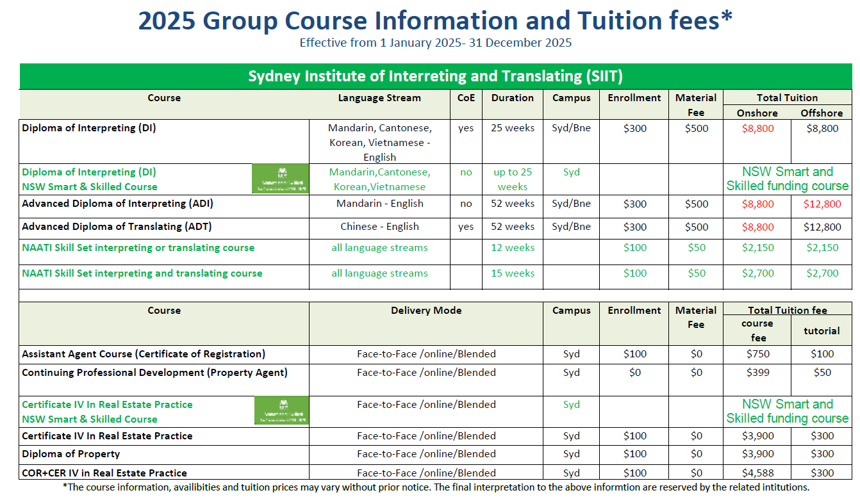Click "NSW Smart and Skilled funding course" in the Certificate IV row
The width and height of the screenshot is (860, 504).
(x=787, y=411)
